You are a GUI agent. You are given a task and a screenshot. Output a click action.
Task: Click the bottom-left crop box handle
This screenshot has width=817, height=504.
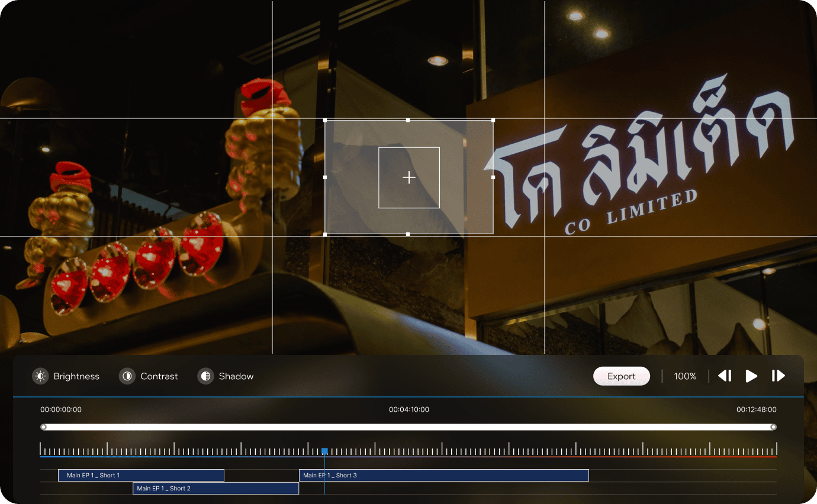(x=325, y=234)
